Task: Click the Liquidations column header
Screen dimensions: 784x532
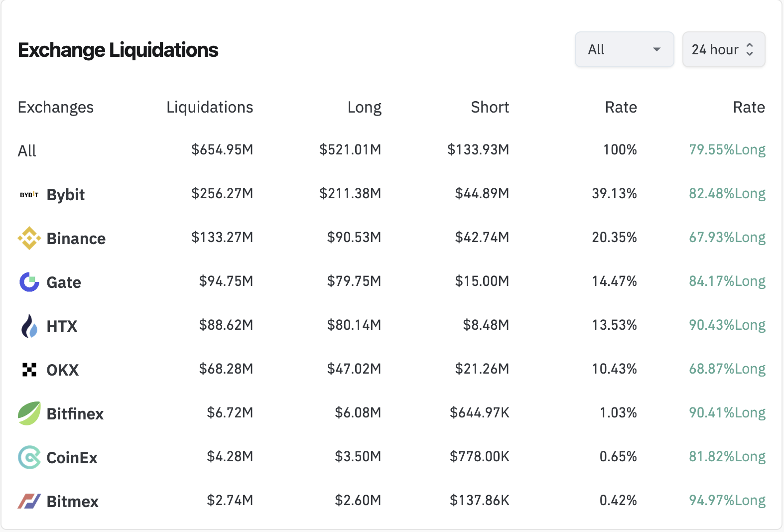Action: [210, 108]
